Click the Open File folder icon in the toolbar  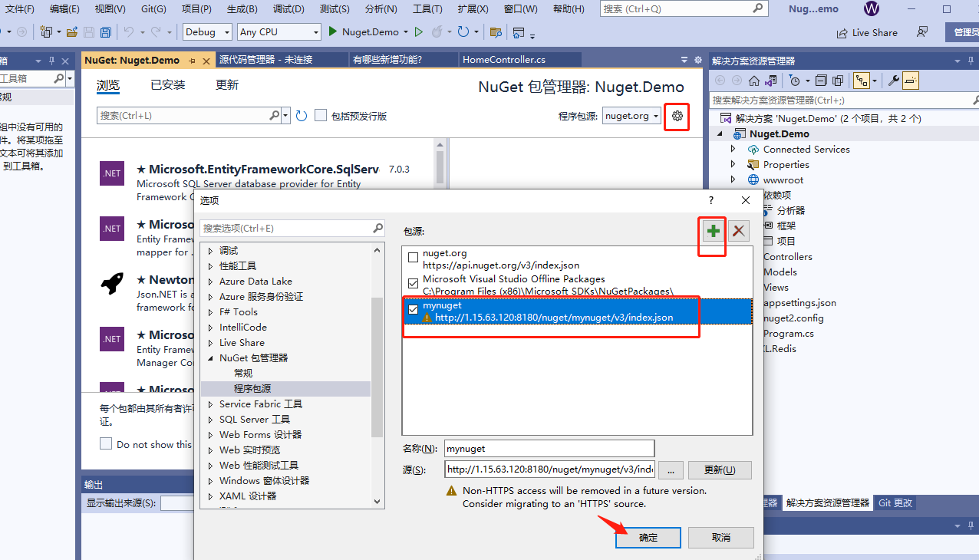[72, 32]
